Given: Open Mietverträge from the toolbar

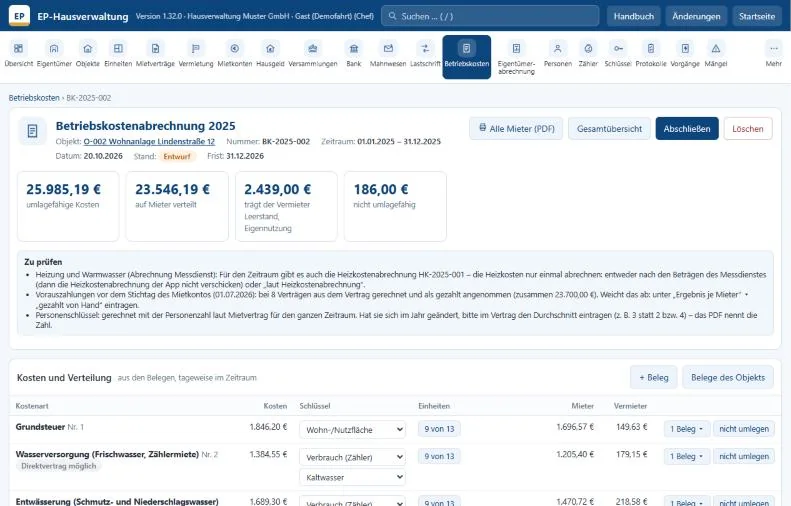Looking at the screenshot, I should (x=155, y=54).
